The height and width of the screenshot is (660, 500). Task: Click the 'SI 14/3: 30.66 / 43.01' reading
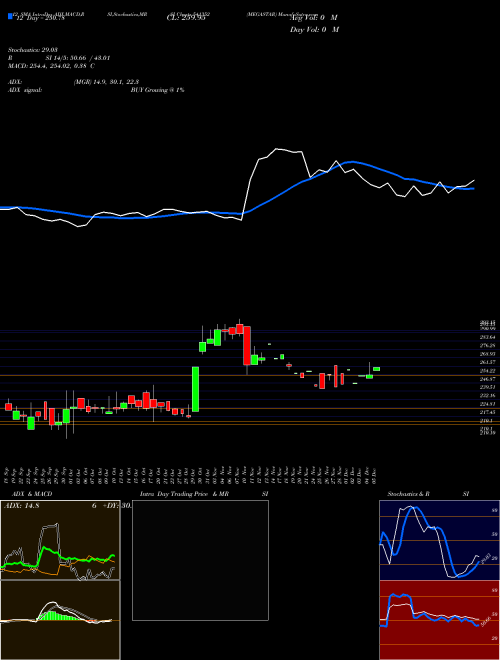click(78, 58)
